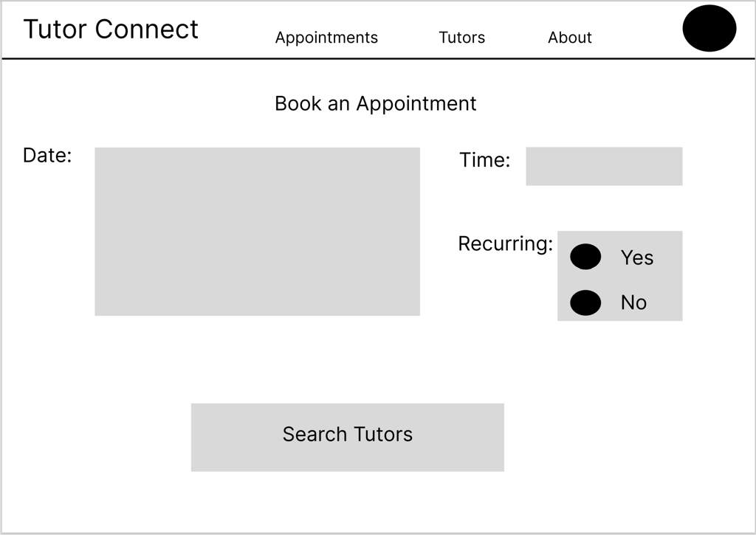Click the "Recurring:" field label
The height and width of the screenshot is (535, 756).
(505, 244)
